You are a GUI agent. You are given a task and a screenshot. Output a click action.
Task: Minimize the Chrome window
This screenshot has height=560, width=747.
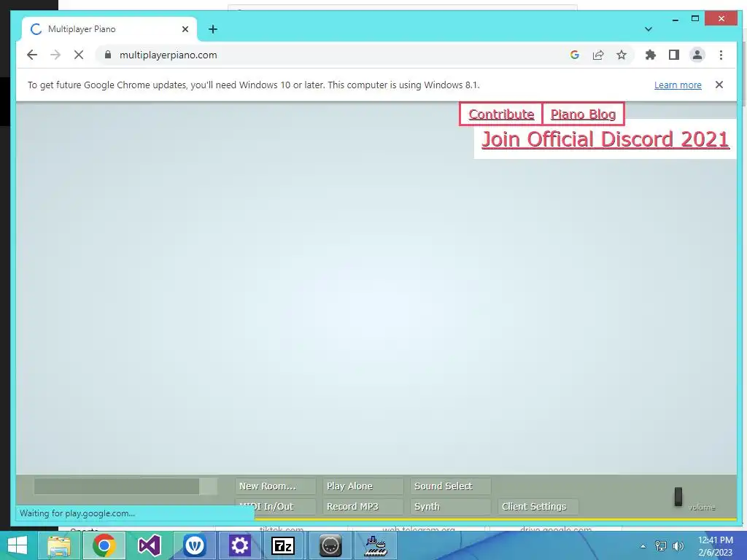pos(675,19)
